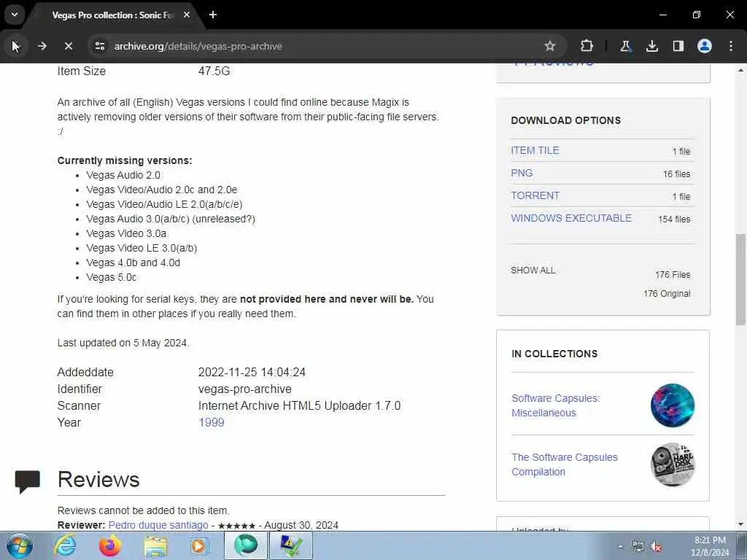This screenshot has width=747, height=560.
Task: Click the scrollbar up arrow
Action: (740, 70)
